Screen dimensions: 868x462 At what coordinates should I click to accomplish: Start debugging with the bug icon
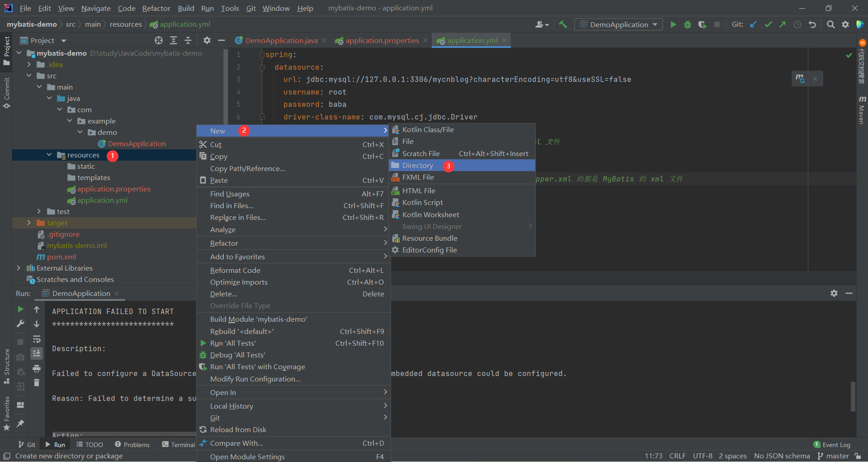688,24
